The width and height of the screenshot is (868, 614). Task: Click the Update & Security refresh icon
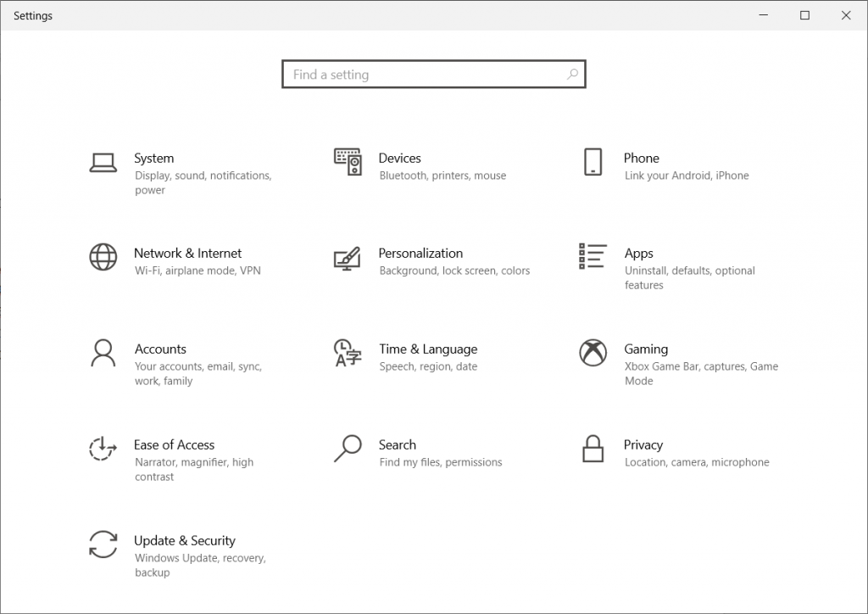[x=103, y=544]
